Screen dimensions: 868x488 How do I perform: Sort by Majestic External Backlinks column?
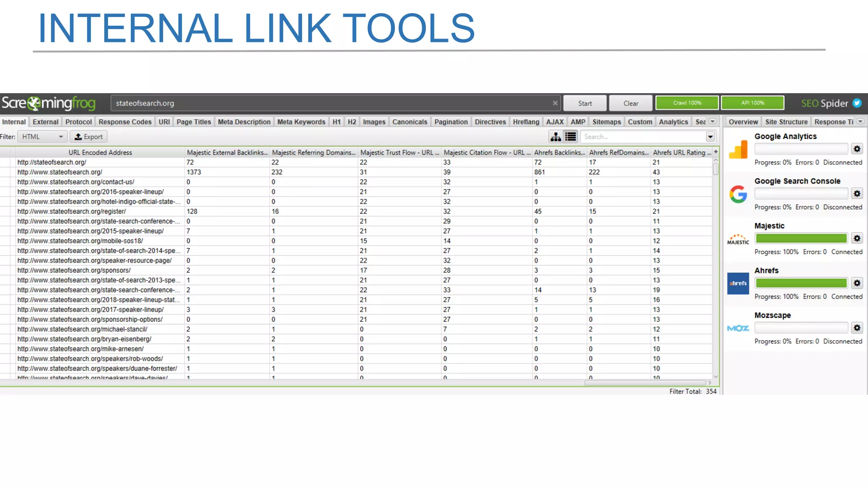tap(227, 152)
